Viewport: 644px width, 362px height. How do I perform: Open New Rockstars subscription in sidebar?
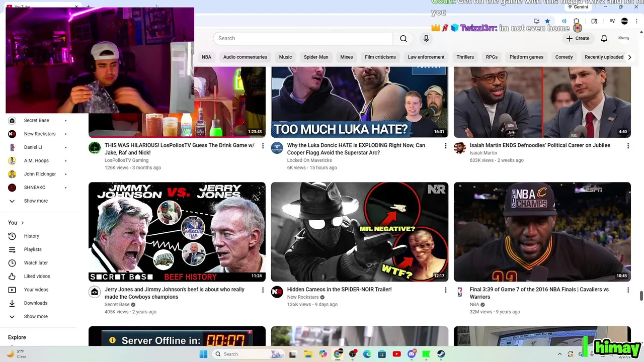(39, 134)
